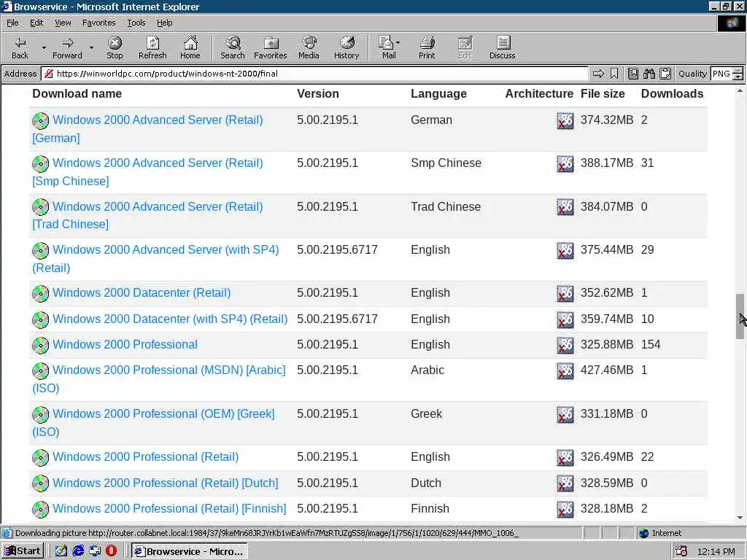Click the binoculars find icon

click(649, 74)
